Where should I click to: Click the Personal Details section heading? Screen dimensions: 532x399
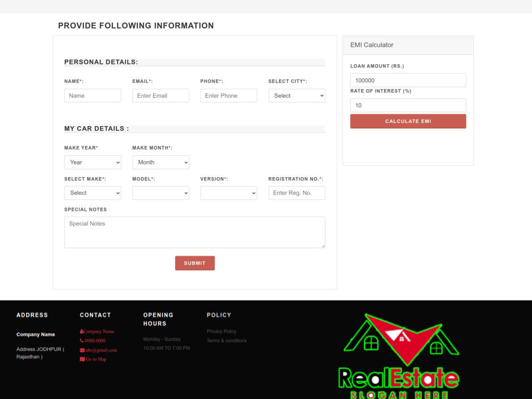click(101, 62)
